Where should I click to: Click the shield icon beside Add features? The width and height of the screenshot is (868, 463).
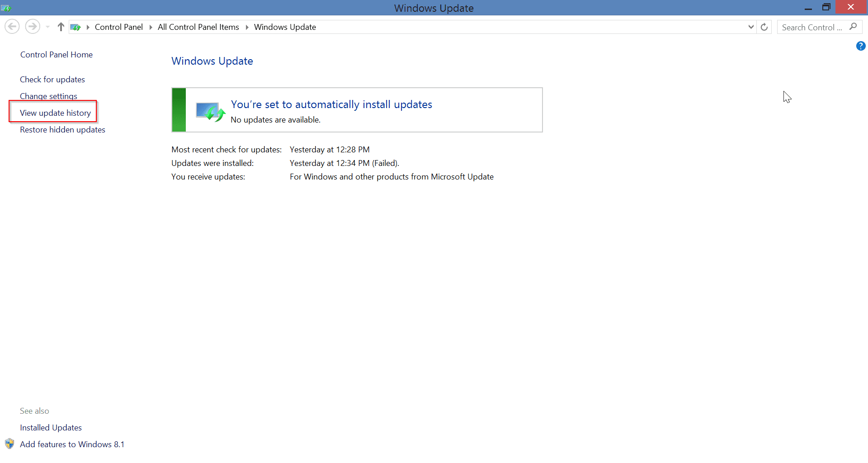pos(9,444)
